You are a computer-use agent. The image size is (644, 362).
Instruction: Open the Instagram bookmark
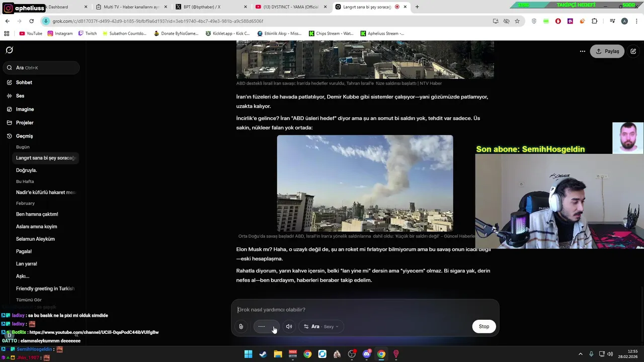click(60, 34)
